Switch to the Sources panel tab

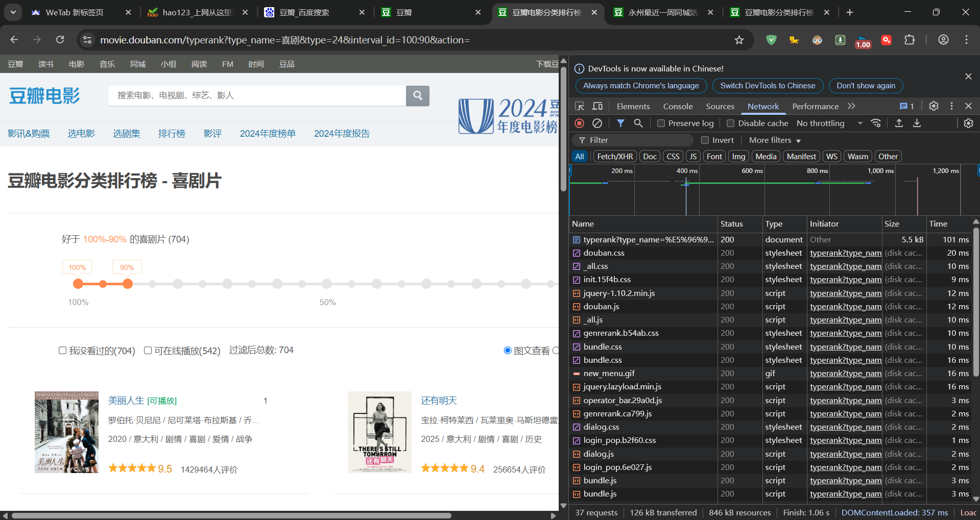point(720,106)
